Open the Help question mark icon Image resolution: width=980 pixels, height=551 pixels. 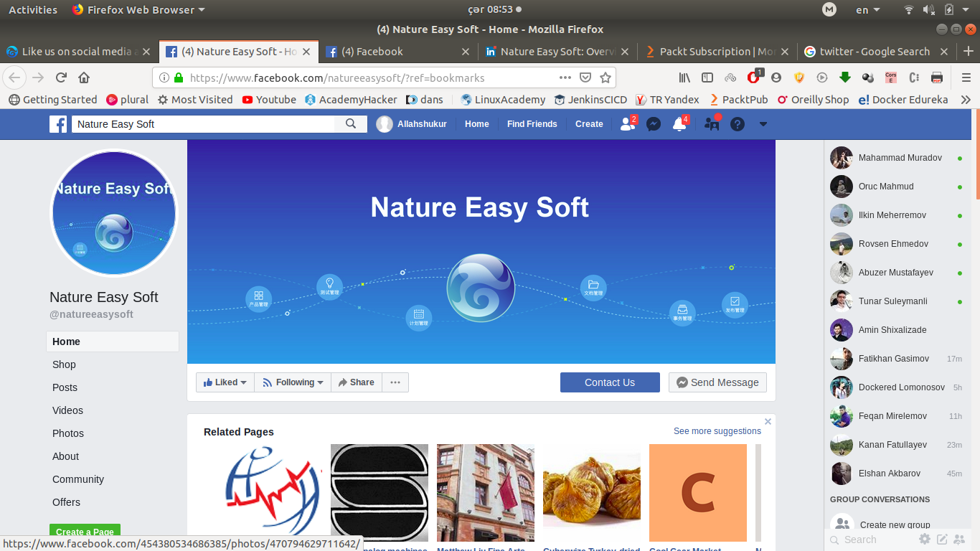pyautogui.click(x=738, y=124)
